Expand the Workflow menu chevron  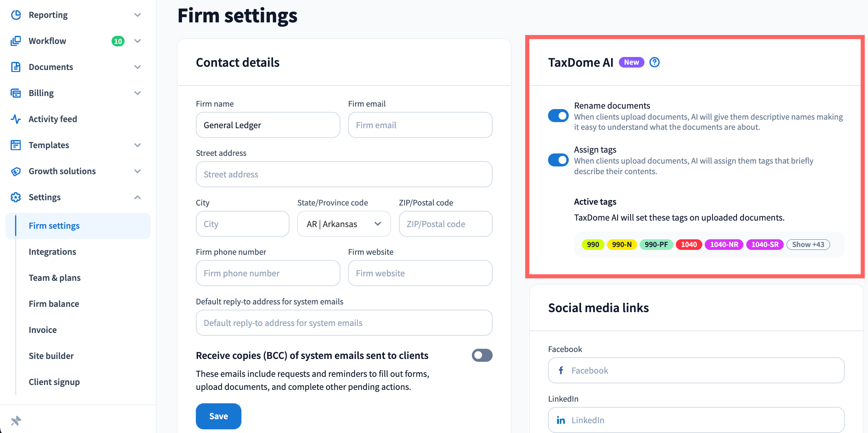(x=138, y=41)
